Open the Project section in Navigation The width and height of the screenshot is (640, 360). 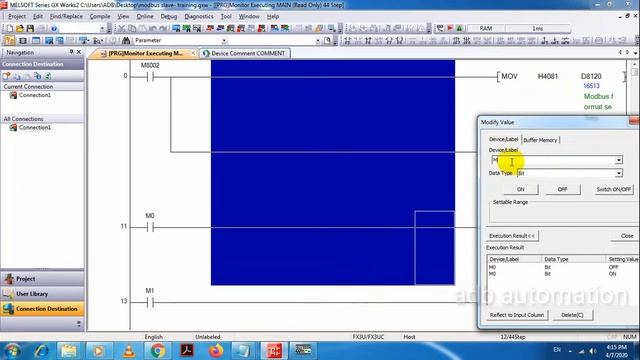coord(42,279)
